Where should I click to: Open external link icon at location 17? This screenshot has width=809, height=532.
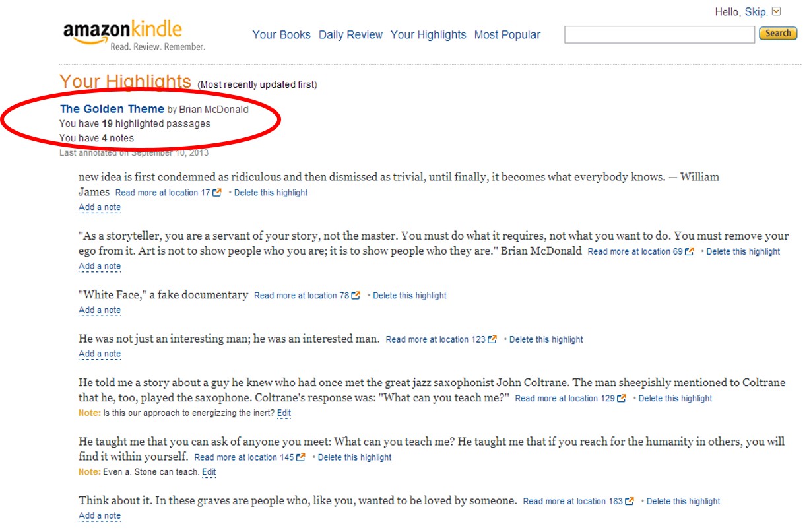coord(216,193)
